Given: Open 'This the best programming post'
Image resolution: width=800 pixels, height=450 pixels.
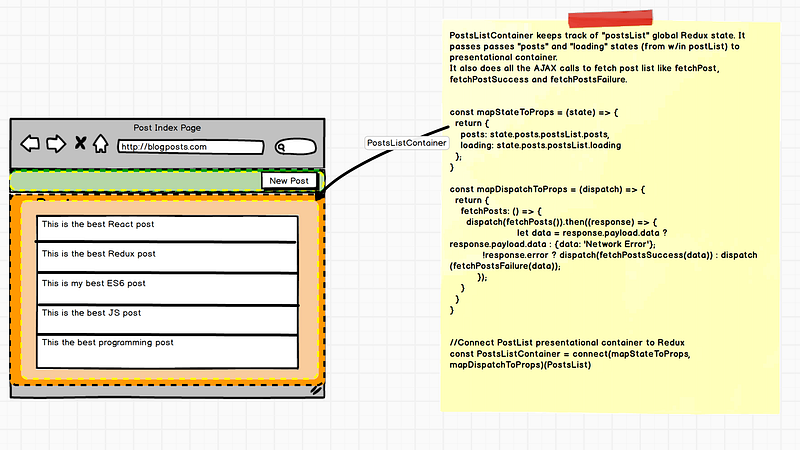Looking at the screenshot, I should pyautogui.click(x=167, y=351).
